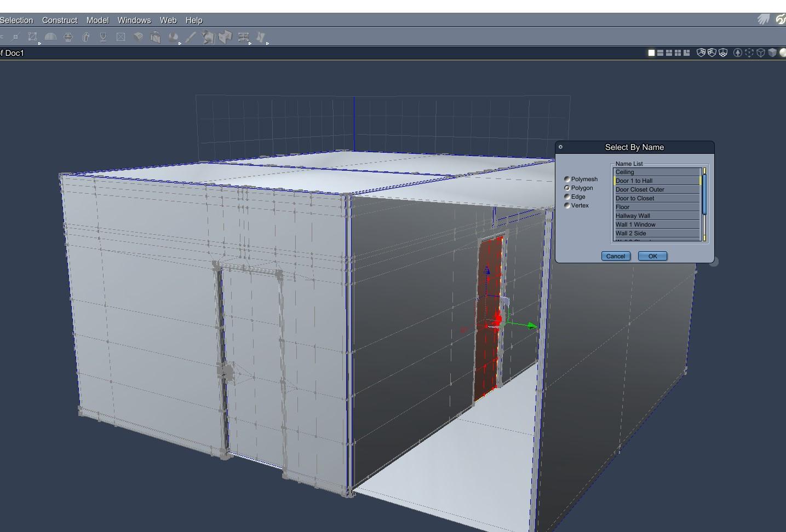Click the "Doc1" document title text

15,53
